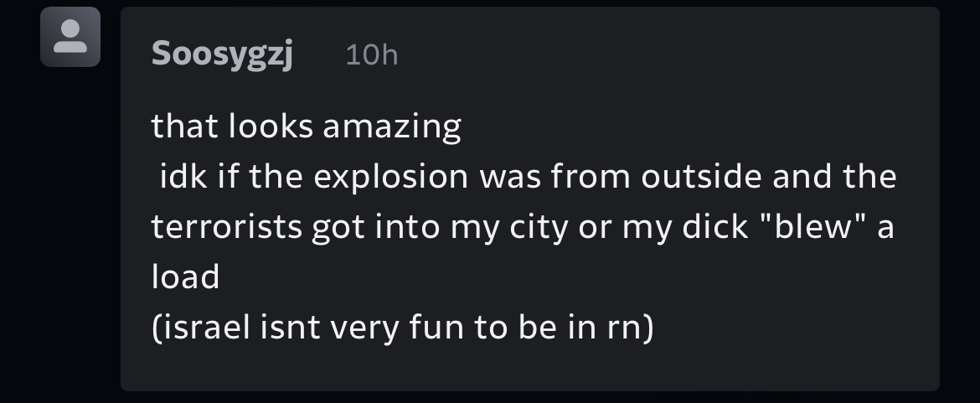Click the word "amazing" in the first line
Image resolution: width=980 pixels, height=403 pixels.
pos(392,127)
